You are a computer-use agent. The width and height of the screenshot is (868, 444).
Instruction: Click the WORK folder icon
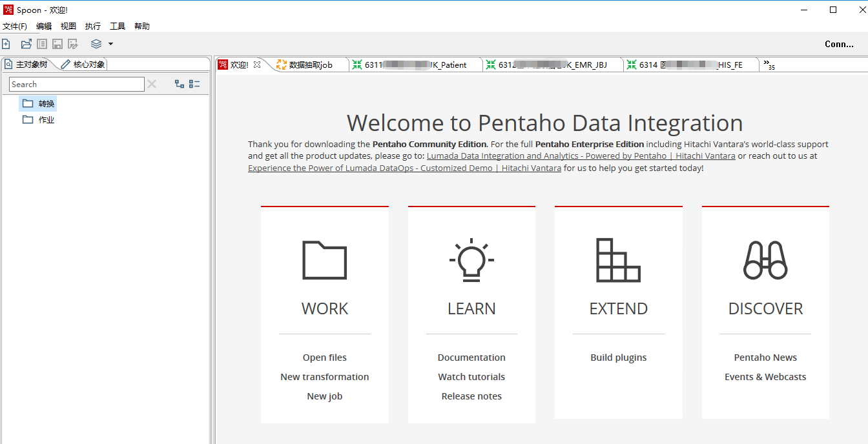(325, 260)
